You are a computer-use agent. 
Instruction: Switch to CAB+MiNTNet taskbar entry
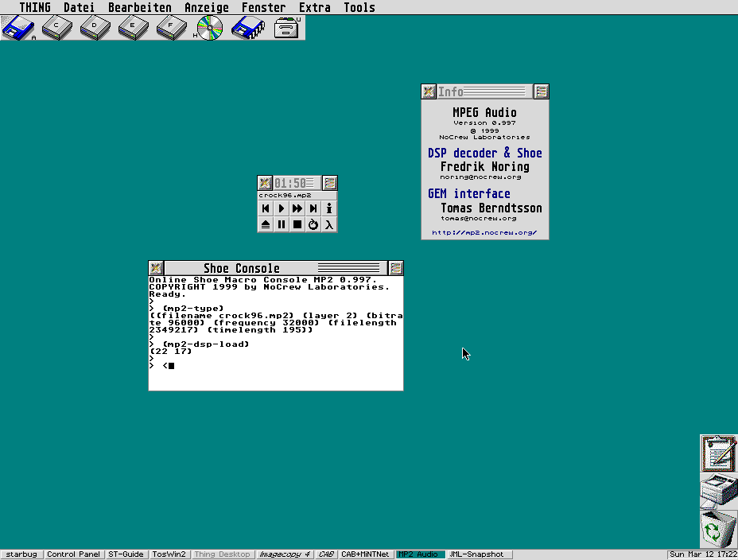[x=365, y=554]
